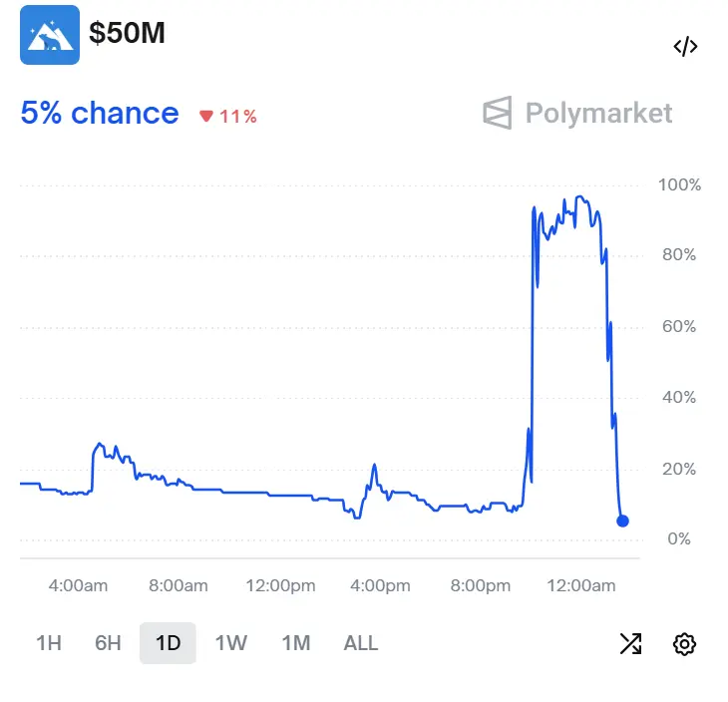Viewport: 728px width, 702px height.
Task: Click the 100% y-axis label
Action: coord(679,184)
